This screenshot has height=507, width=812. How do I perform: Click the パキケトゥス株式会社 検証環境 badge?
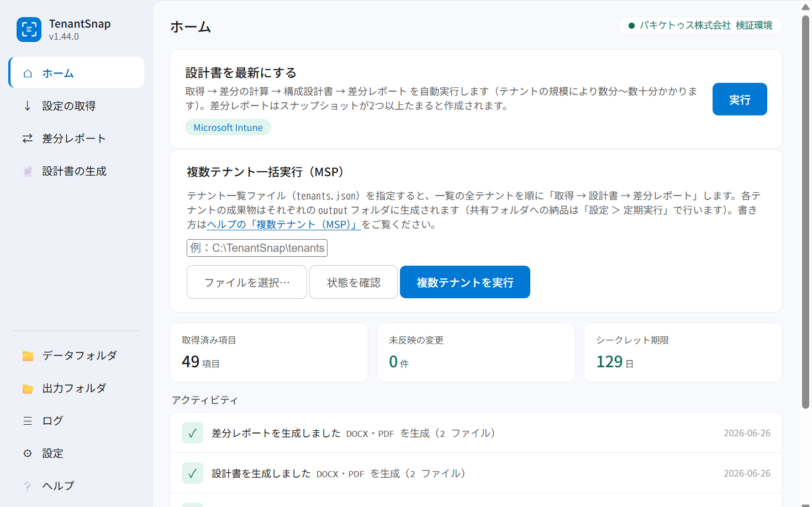click(x=700, y=25)
